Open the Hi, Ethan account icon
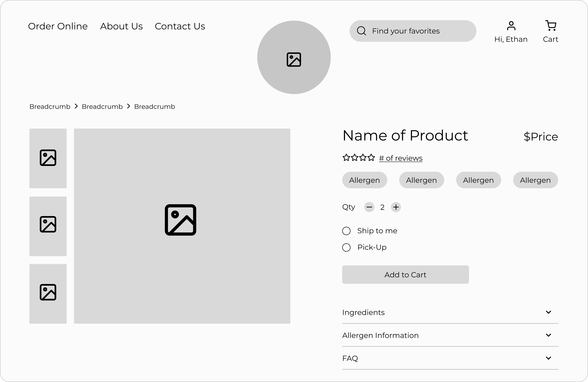588x382 pixels. 511,26
